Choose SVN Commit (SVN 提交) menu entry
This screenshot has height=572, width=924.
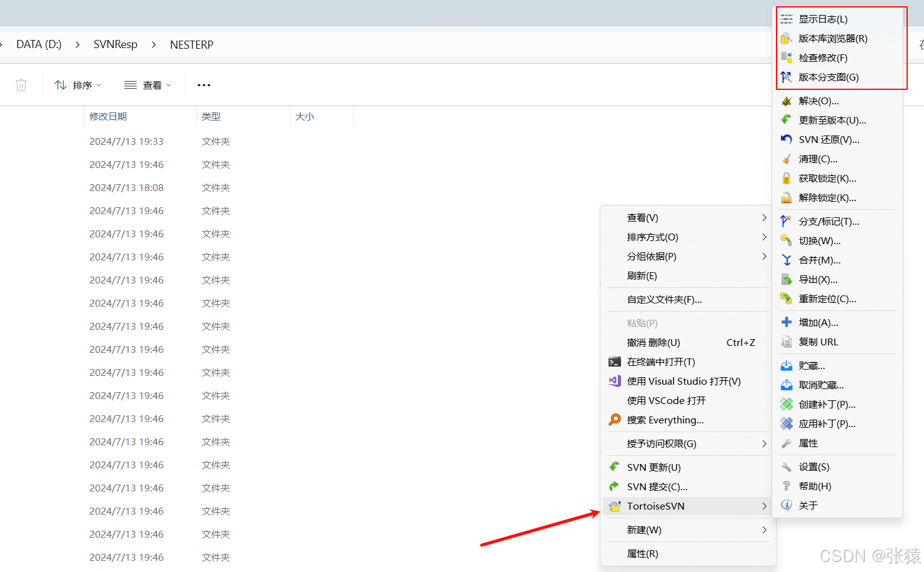click(x=657, y=487)
